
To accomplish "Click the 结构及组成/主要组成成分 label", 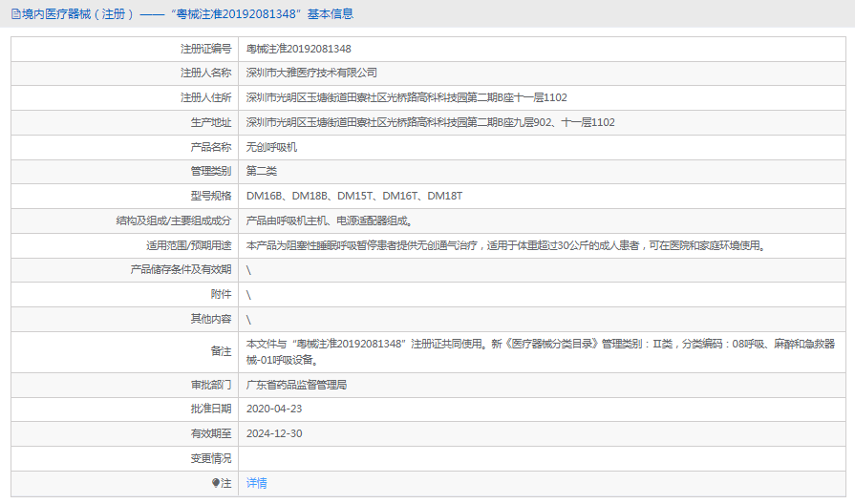I will pos(174,220).
